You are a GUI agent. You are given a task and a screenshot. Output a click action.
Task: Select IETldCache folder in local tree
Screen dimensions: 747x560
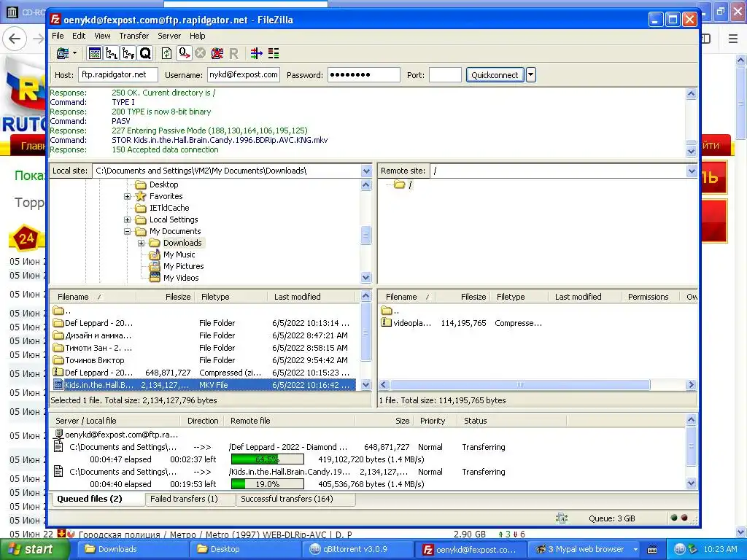click(169, 208)
